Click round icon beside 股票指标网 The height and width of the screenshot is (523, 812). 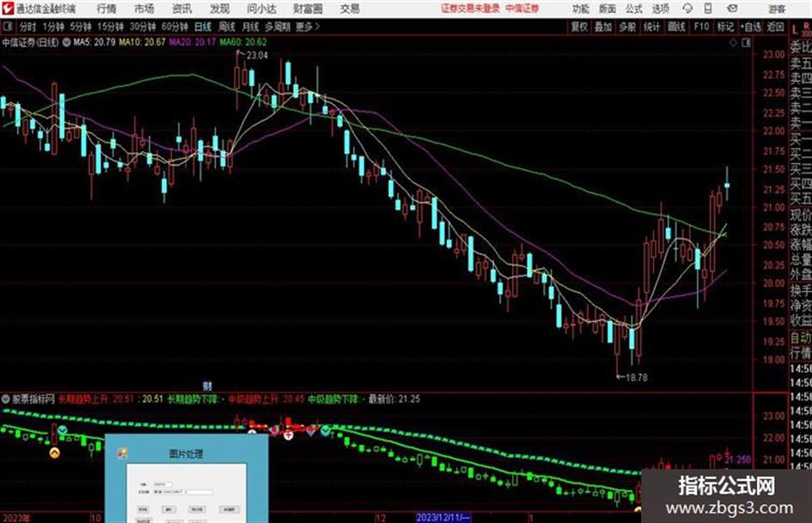click(x=6, y=399)
